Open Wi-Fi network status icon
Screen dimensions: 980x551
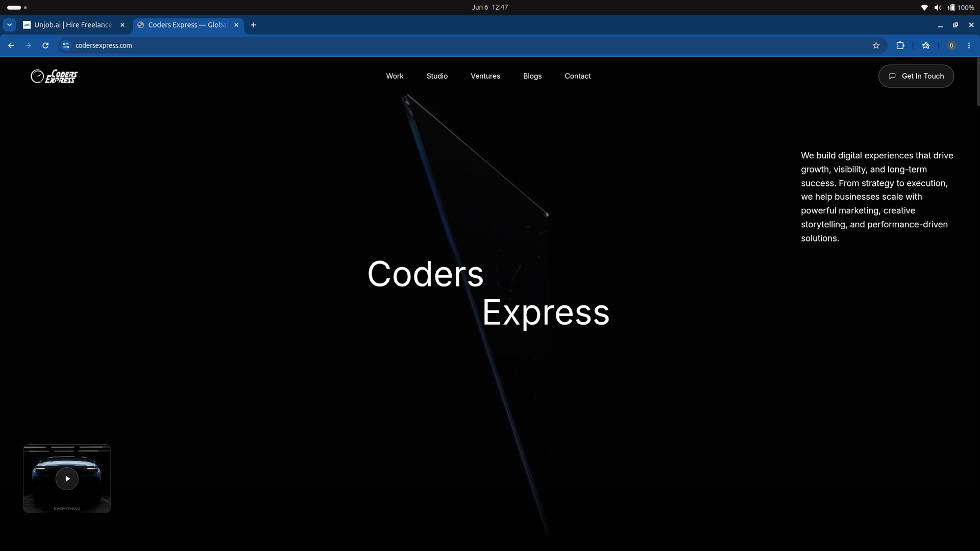pyautogui.click(x=924, y=7)
